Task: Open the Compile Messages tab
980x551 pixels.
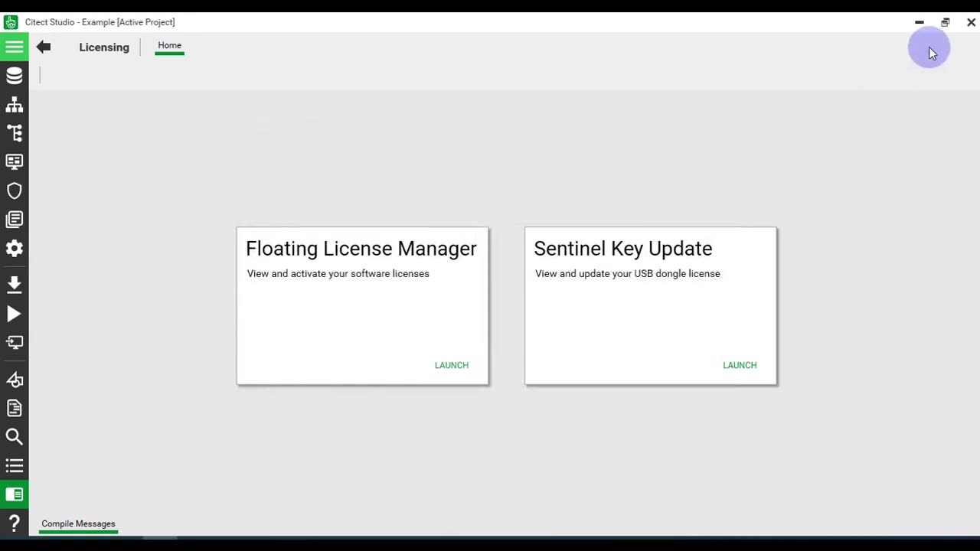Action: pyautogui.click(x=78, y=524)
